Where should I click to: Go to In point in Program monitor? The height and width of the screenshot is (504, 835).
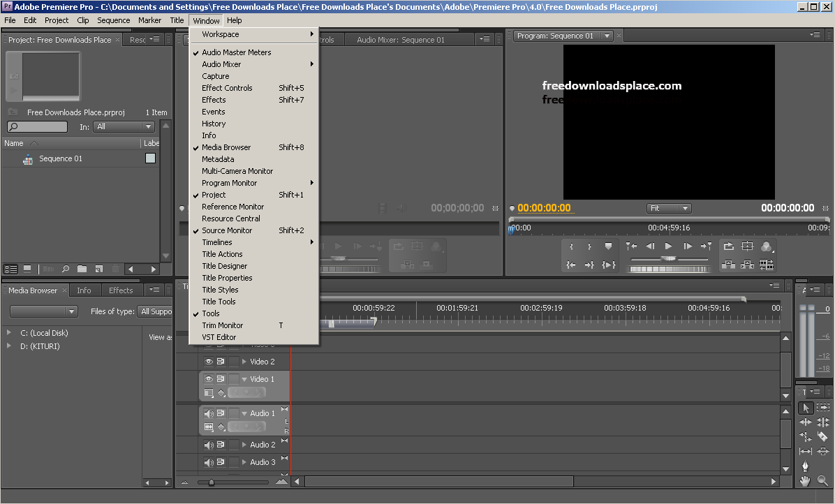571,265
